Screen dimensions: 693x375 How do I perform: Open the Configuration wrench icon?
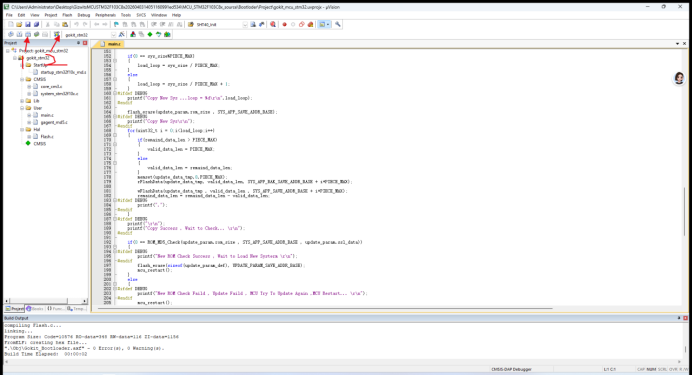click(x=338, y=25)
